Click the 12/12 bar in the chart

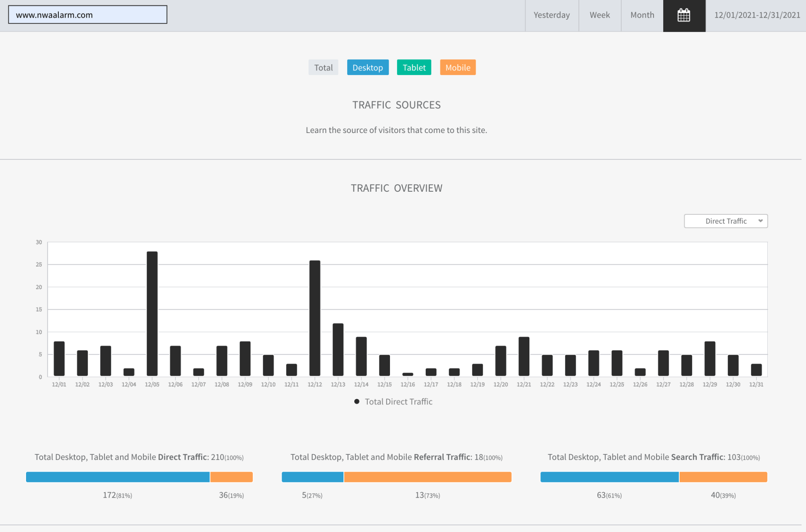(x=315, y=318)
